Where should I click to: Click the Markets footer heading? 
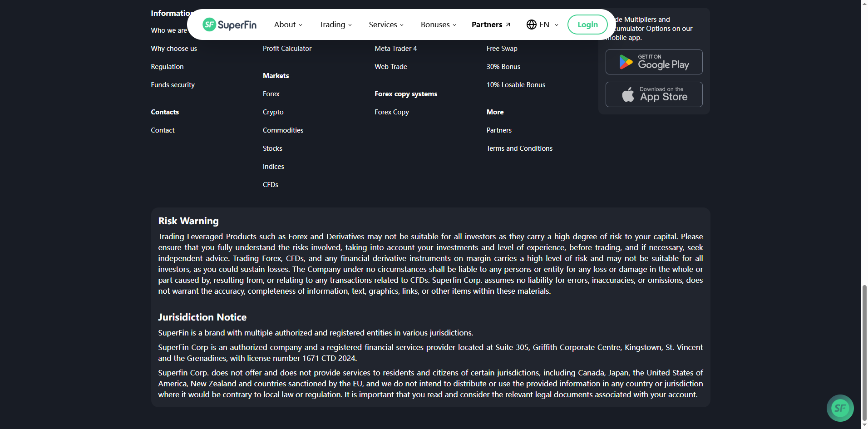coord(276,76)
